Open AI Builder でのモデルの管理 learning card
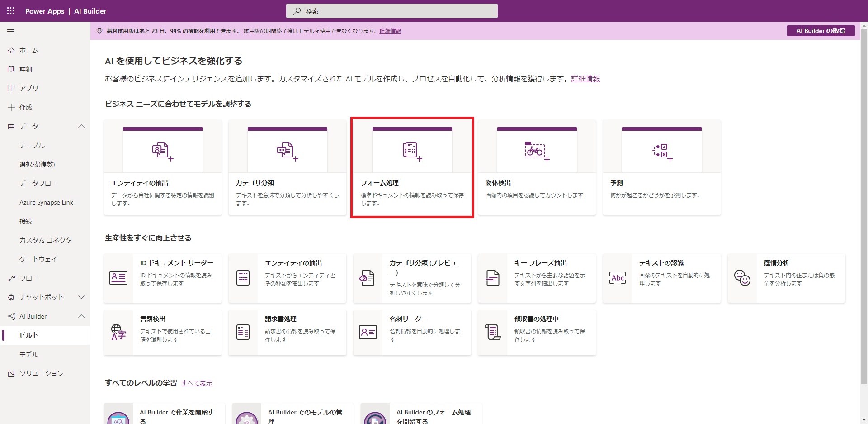This screenshot has height=424, width=868. pos(293,414)
